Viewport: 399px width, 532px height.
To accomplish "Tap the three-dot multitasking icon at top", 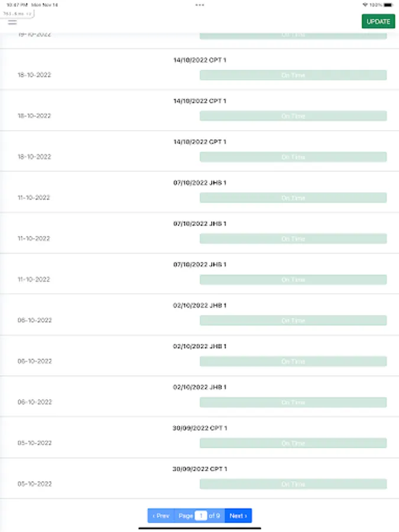I will click(x=200, y=5).
